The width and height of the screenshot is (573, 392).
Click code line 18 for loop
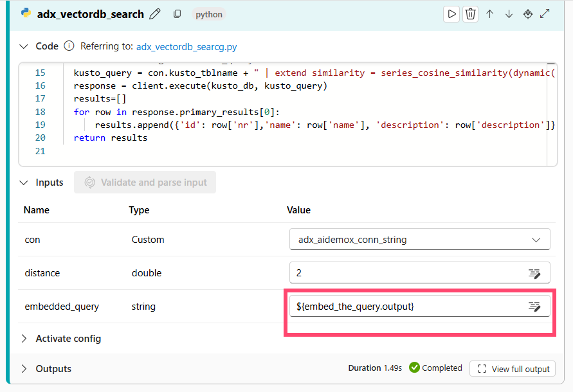(x=176, y=112)
